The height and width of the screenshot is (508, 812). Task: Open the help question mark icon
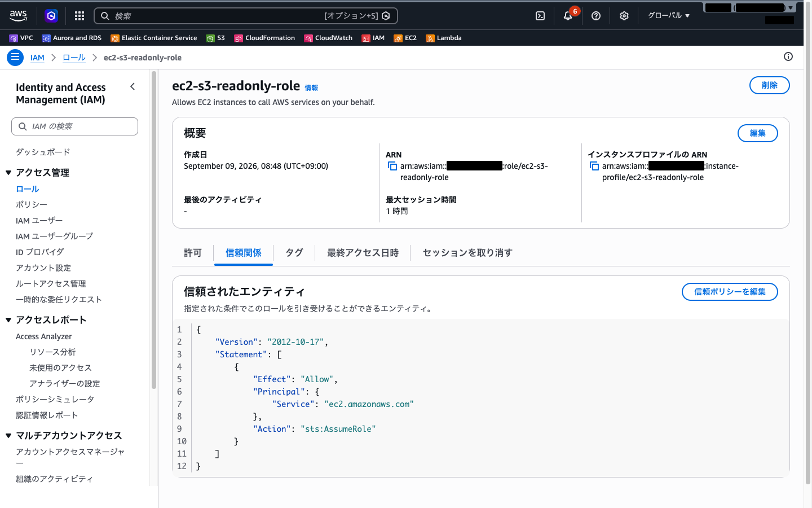[596, 16]
